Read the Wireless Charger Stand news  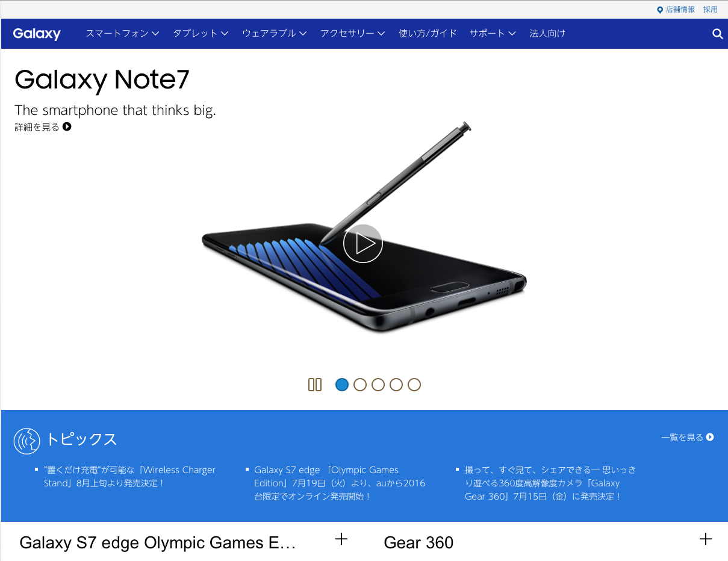click(129, 477)
